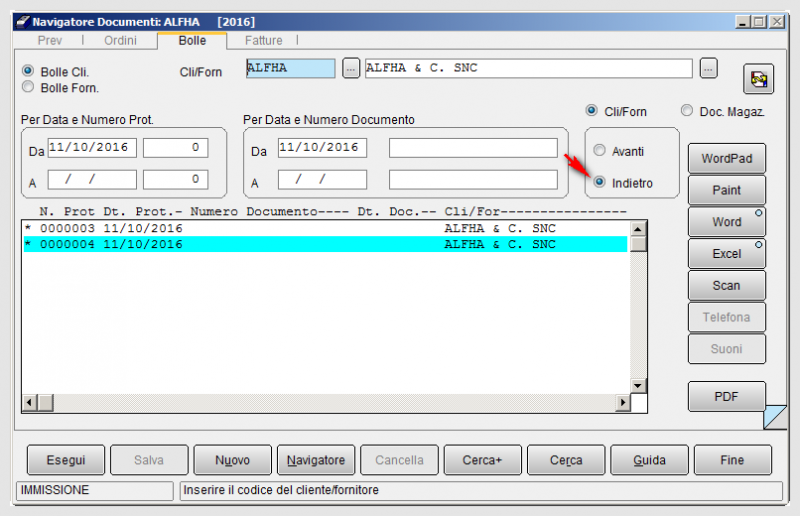Viewport: 800px width, 516px height.
Task: Switch to the Ordini tab
Action: click(120, 40)
